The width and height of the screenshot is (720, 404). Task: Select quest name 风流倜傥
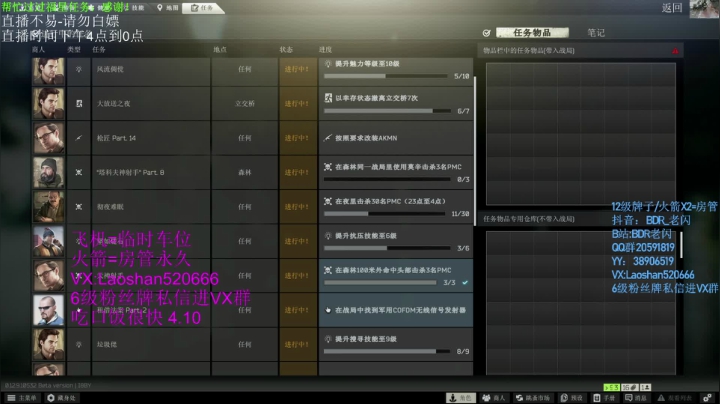tap(110, 69)
